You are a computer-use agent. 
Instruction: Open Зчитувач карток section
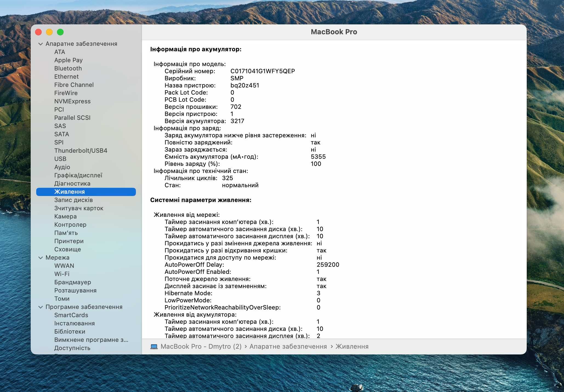point(79,208)
